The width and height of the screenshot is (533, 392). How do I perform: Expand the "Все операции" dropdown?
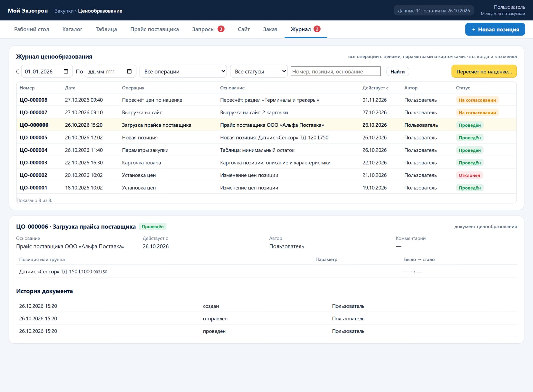(x=183, y=71)
